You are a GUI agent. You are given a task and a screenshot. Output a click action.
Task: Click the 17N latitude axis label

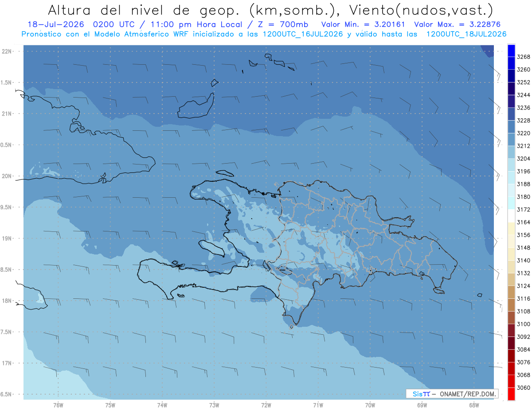click(x=8, y=363)
